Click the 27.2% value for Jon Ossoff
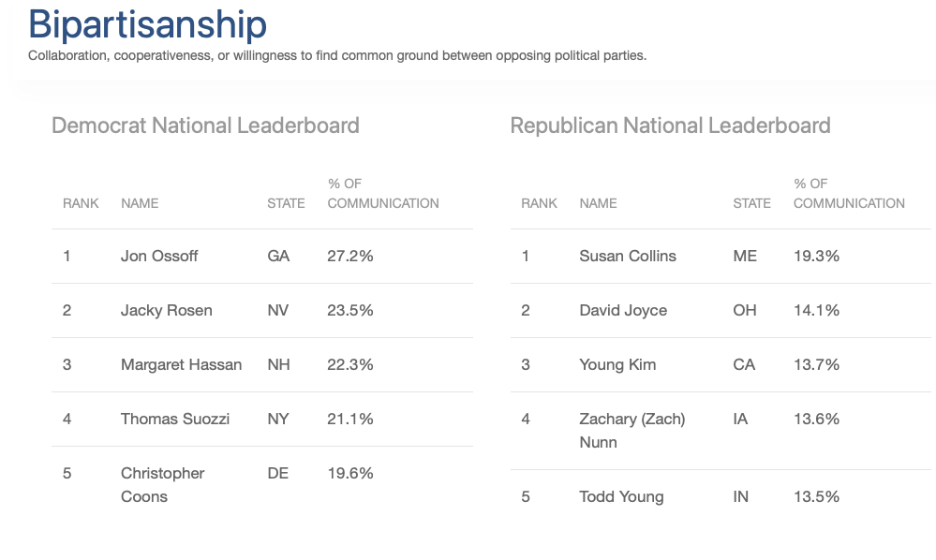This screenshot has height=560, width=936. pos(349,256)
